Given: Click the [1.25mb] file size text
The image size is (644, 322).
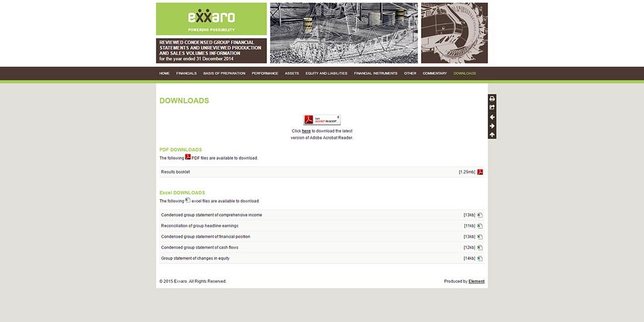Looking at the screenshot, I should [467, 172].
